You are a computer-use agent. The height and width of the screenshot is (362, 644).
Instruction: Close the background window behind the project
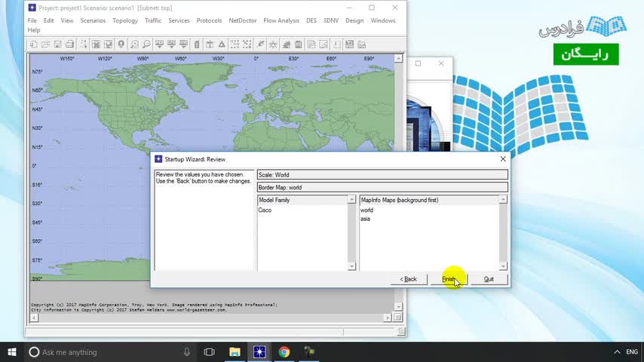(441, 63)
